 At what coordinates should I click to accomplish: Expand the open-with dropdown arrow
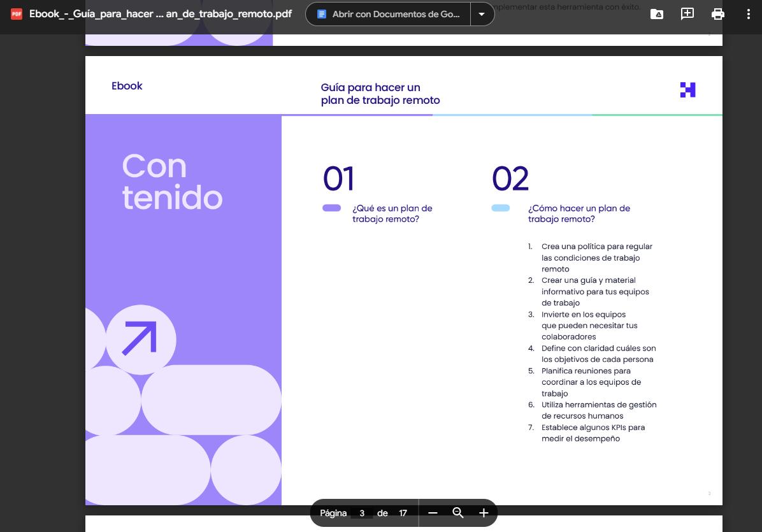482,13
